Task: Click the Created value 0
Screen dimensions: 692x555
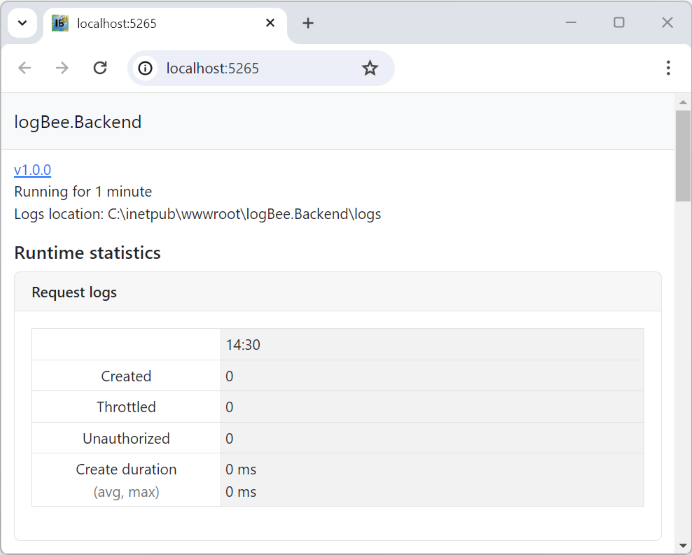Action: [x=229, y=376]
